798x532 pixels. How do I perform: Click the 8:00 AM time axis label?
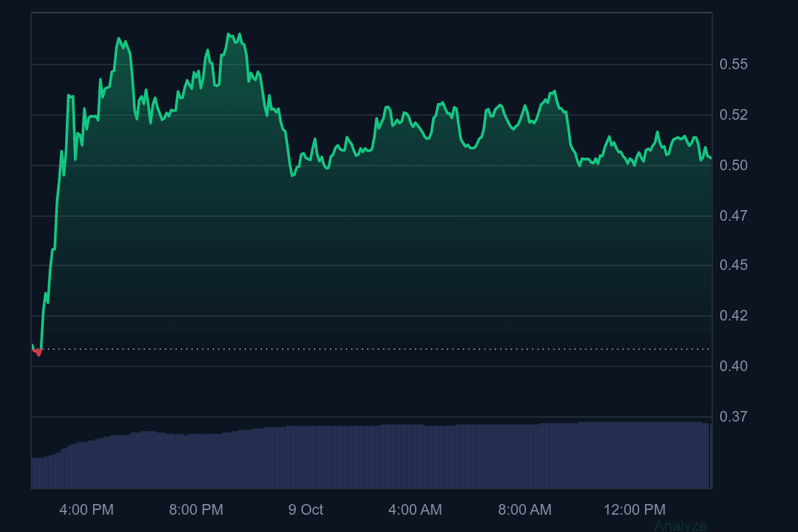(525, 510)
